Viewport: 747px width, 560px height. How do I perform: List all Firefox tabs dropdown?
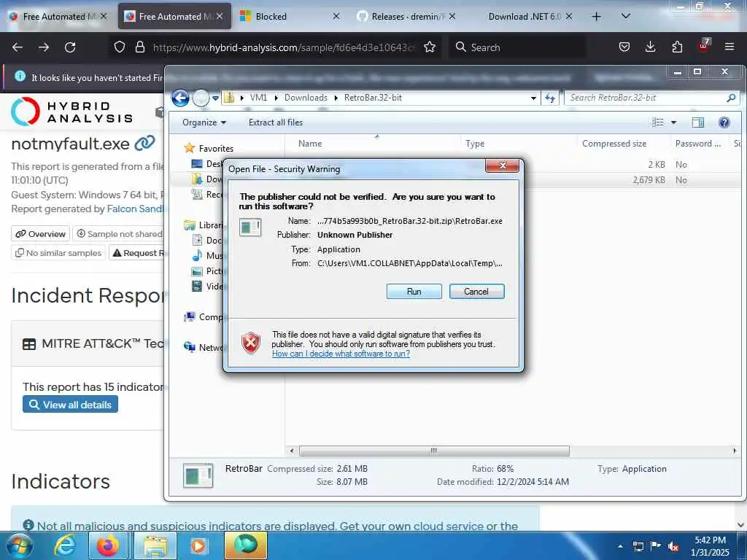626,16
